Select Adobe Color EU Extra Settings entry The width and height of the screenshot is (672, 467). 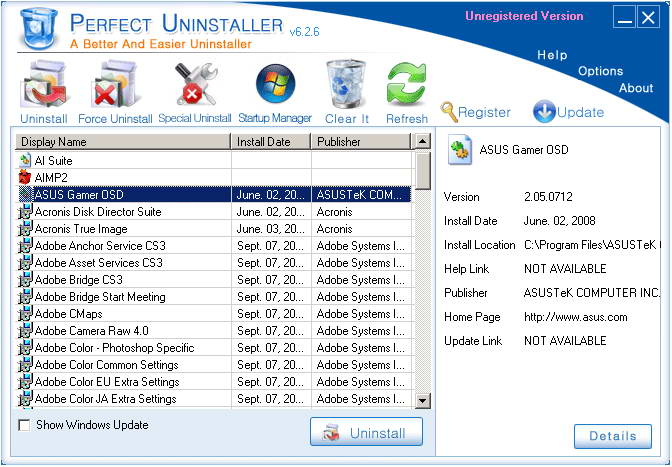[214, 382]
